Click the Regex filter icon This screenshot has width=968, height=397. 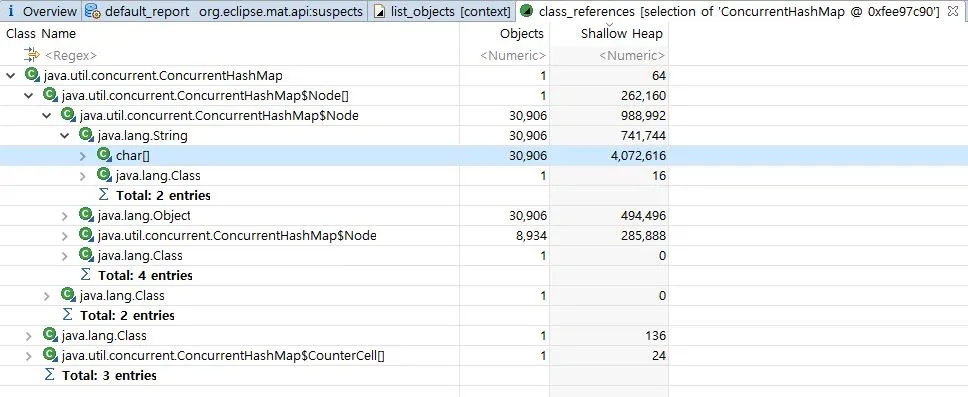[31, 55]
